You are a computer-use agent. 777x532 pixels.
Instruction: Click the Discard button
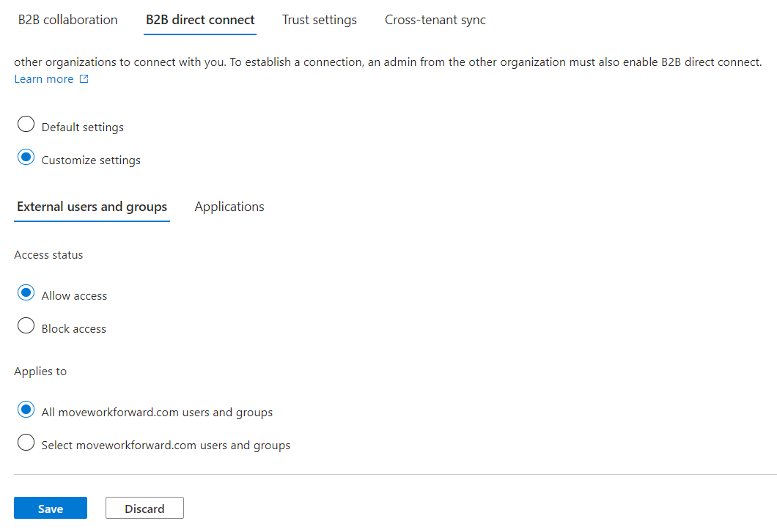pyautogui.click(x=144, y=509)
